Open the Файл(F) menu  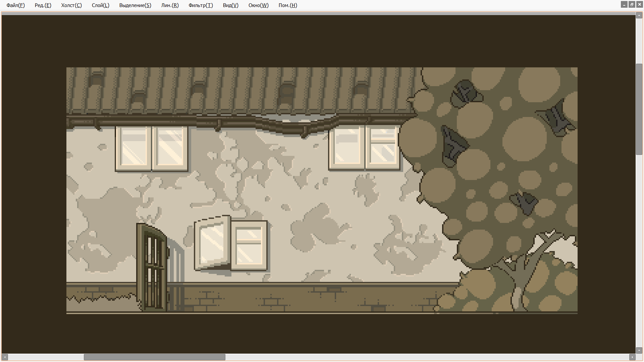pyautogui.click(x=15, y=5)
